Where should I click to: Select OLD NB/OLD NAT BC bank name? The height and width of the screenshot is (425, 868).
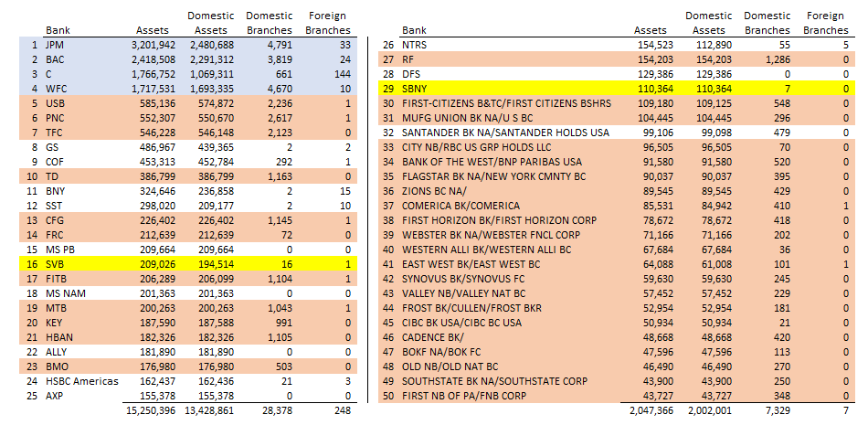tap(450, 367)
